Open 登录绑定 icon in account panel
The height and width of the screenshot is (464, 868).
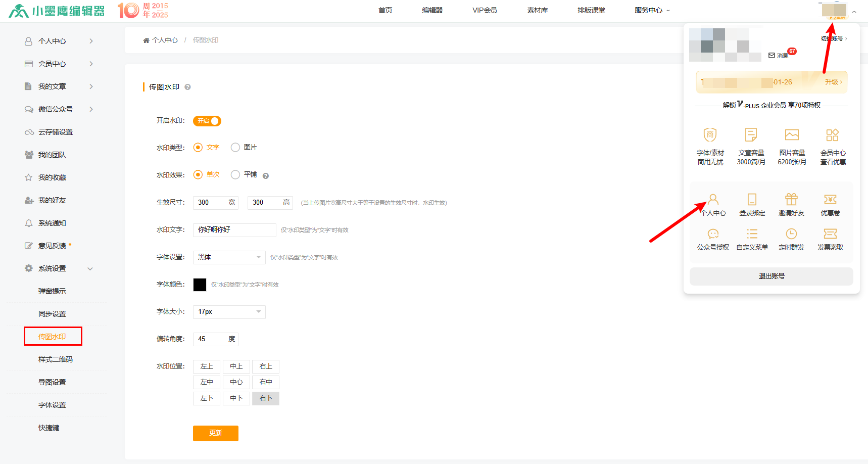click(x=752, y=200)
